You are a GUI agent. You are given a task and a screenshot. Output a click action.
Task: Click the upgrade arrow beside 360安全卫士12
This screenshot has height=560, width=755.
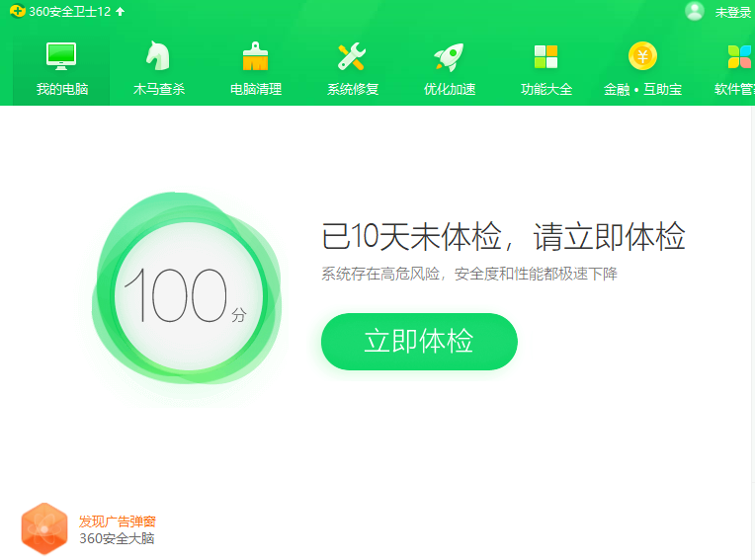coord(121,12)
